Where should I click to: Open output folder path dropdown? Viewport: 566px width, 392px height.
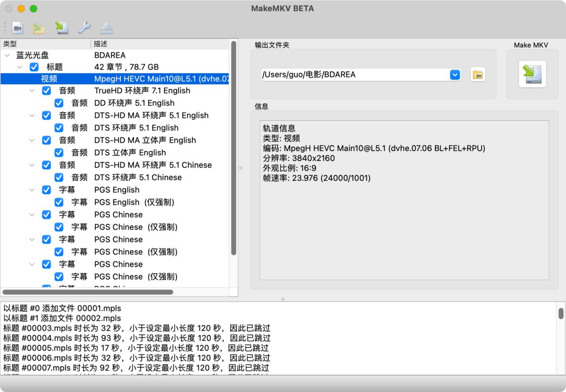point(455,75)
